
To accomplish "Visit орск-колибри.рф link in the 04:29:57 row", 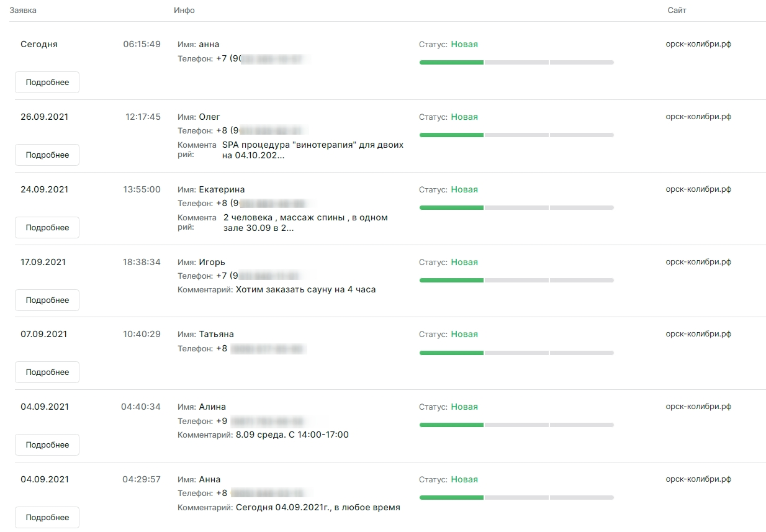I will point(698,479).
